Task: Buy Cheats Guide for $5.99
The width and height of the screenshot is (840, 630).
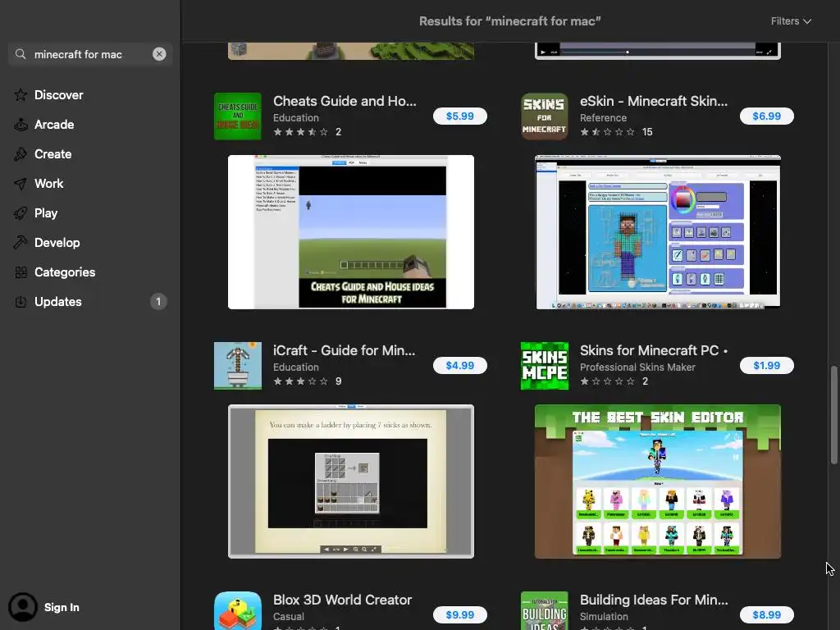Action: coord(459,116)
